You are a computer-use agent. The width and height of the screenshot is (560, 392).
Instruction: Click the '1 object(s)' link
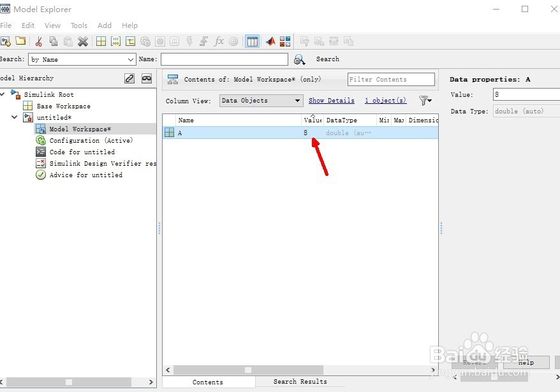pos(385,101)
